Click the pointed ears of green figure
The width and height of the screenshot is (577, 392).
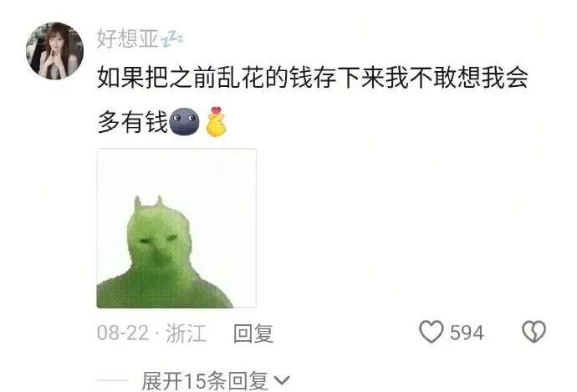[x=149, y=202]
